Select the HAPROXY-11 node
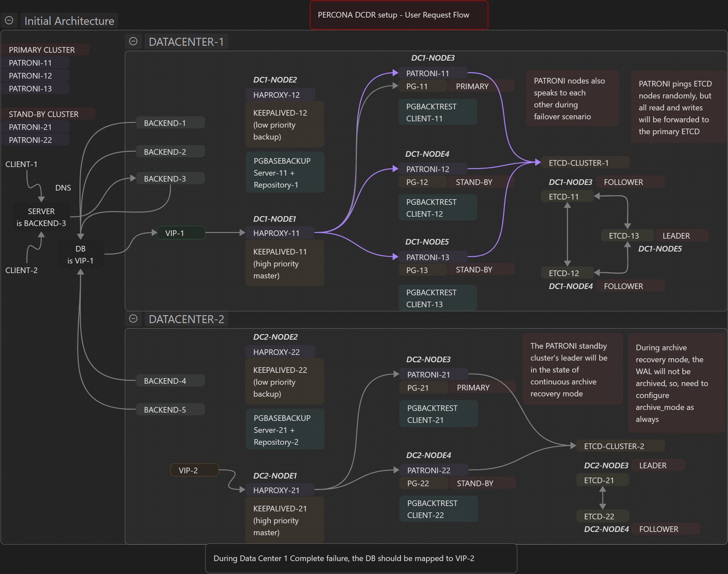Viewport: 728px width, 574px height. [x=279, y=233]
